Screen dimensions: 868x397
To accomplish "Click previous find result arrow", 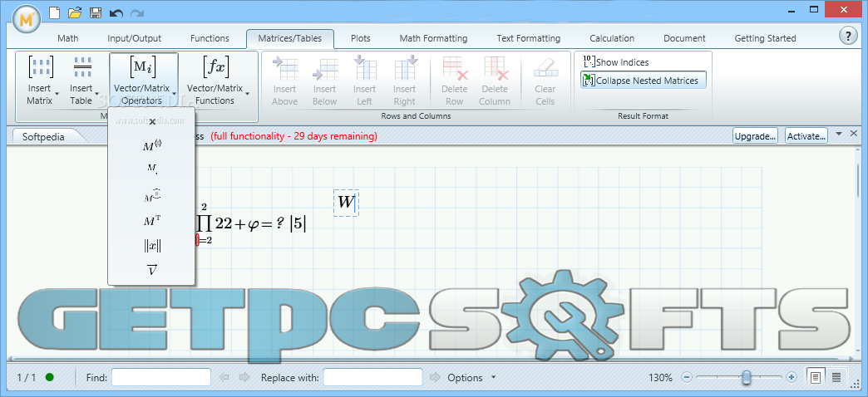I will click(224, 377).
